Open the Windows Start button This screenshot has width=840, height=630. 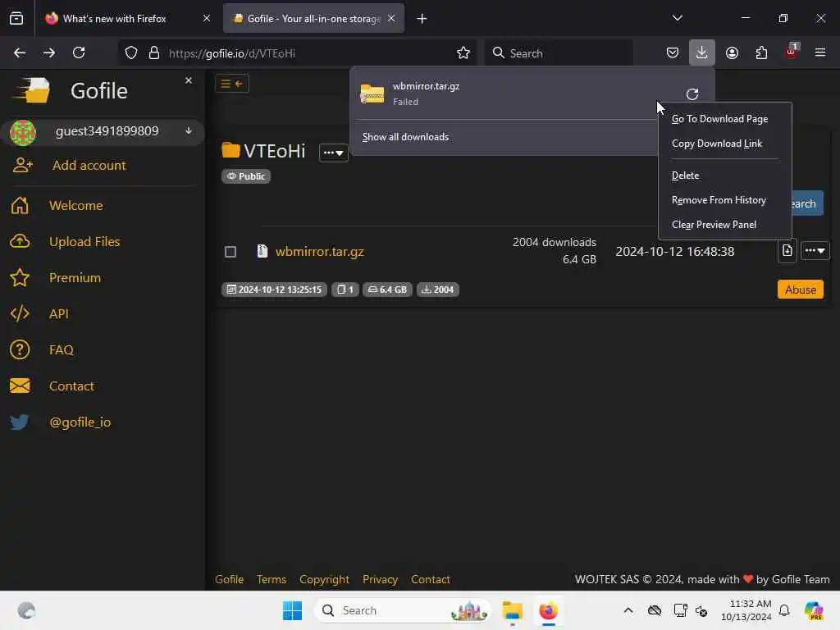tap(293, 610)
